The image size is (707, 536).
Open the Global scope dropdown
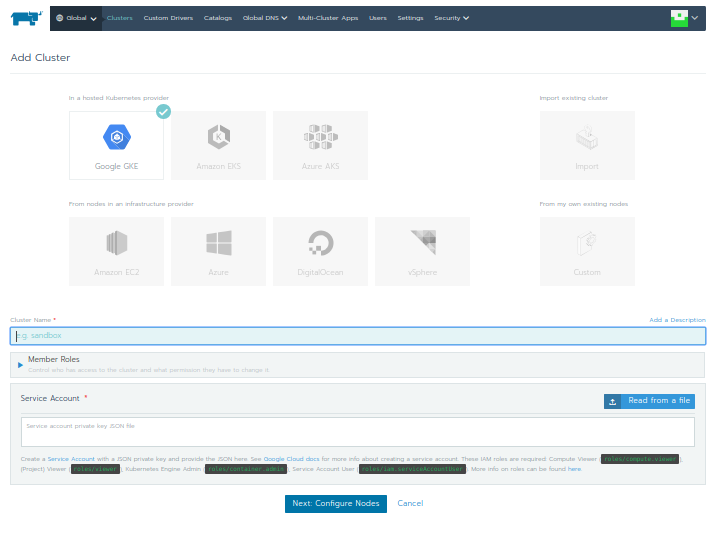pyautogui.click(x=76, y=18)
